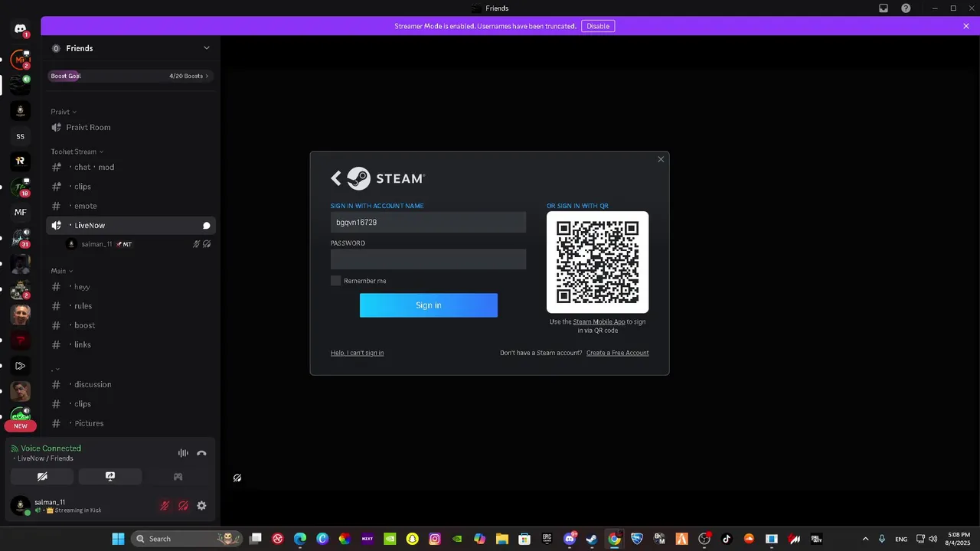Turn on camera in voice panel

pyautogui.click(x=42, y=476)
